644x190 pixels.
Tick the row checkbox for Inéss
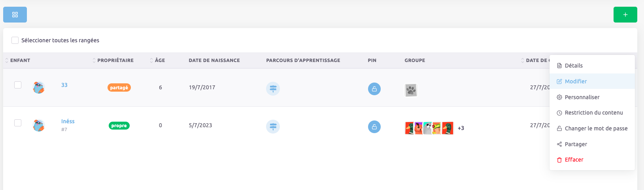[x=18, y=123]
